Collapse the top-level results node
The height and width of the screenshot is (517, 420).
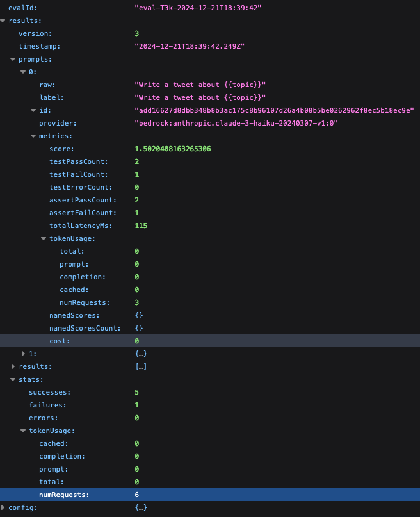(x=3, y=21)
